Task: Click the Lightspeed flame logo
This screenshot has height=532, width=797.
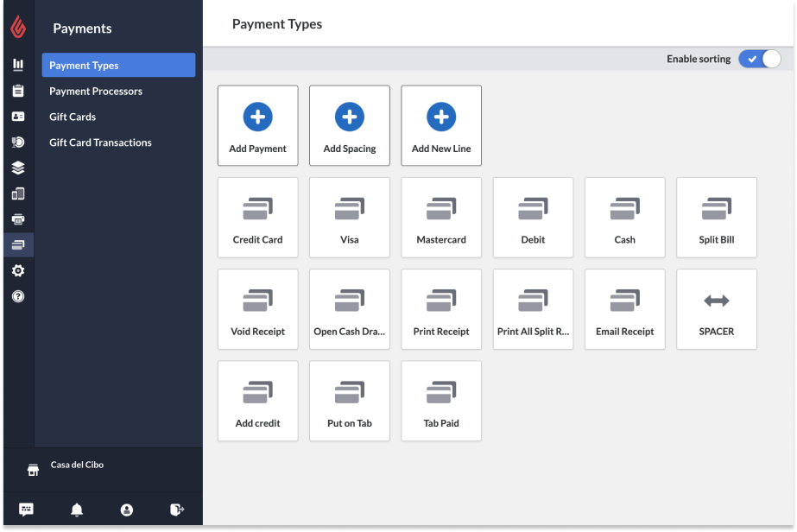Action: (x=18, y=27)
